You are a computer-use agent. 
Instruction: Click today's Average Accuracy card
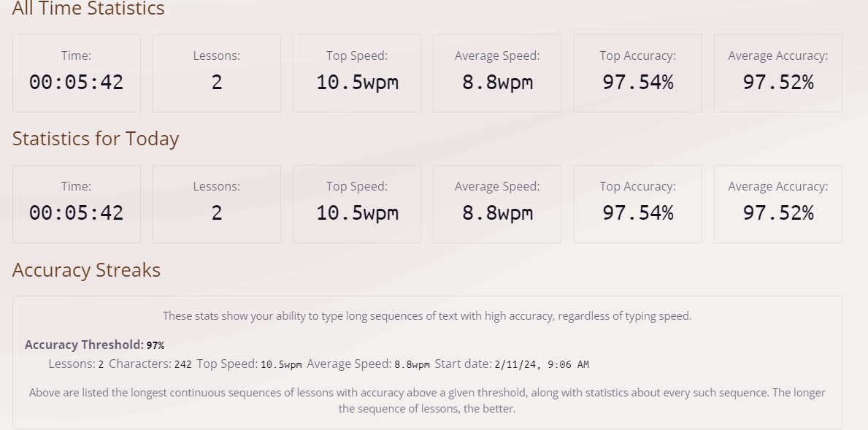pyautogui.click(x=778, y=204)
